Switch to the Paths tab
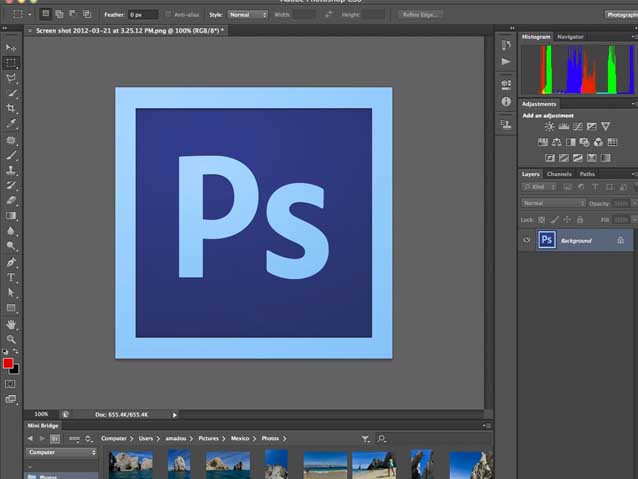638x479 pixels. click(587, 174)
